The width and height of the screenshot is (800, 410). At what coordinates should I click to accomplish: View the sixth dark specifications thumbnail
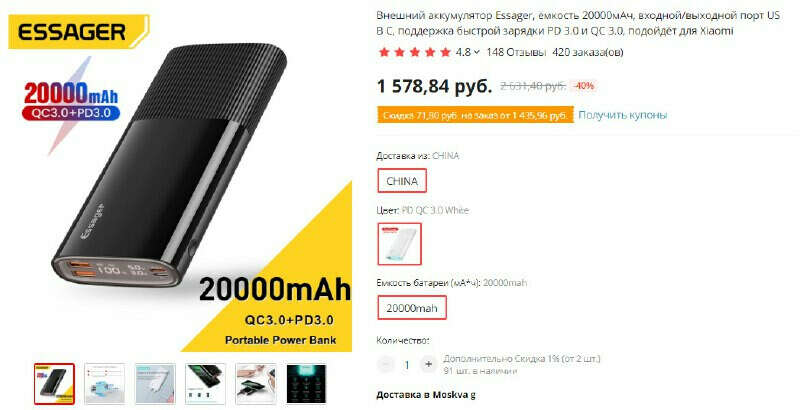pyautogui.click(x=306, y=384)
